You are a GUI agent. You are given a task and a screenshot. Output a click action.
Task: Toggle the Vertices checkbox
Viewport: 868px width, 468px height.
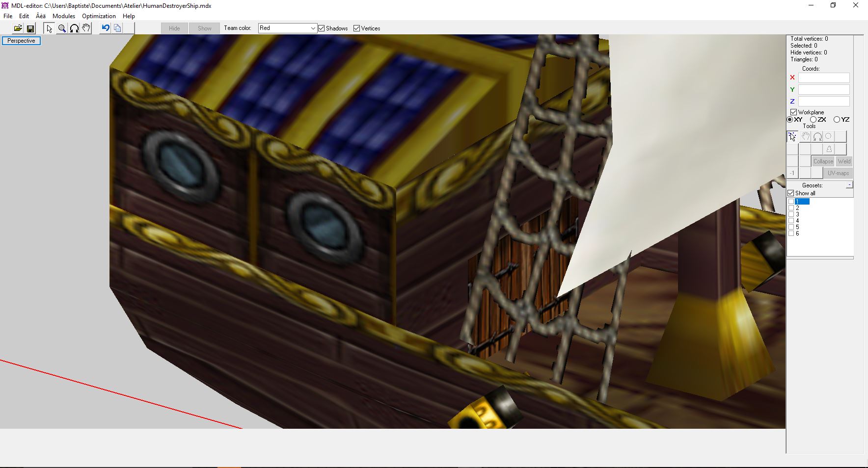click(357, 28)
